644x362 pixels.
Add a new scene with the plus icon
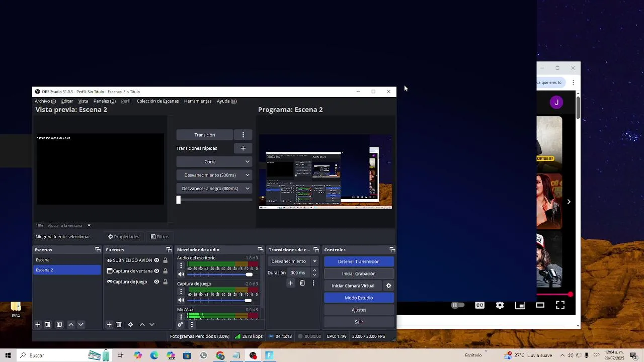click(x=37, y=325)
